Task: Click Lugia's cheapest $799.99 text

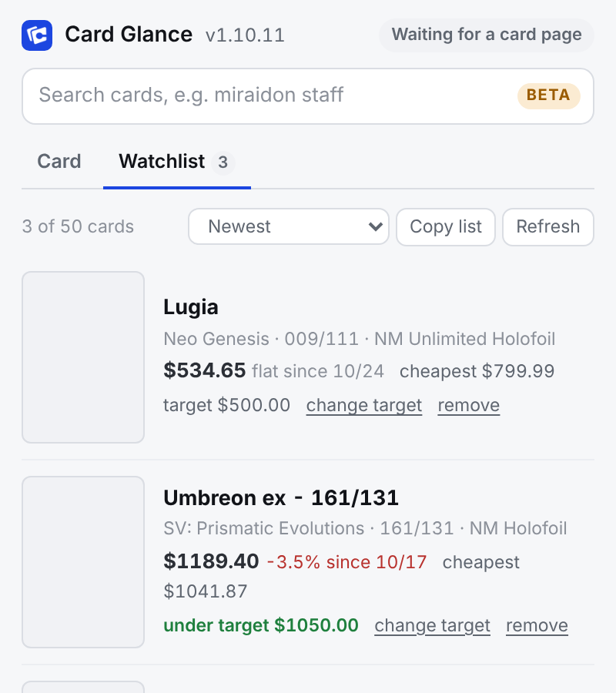Action: [477, 371]
